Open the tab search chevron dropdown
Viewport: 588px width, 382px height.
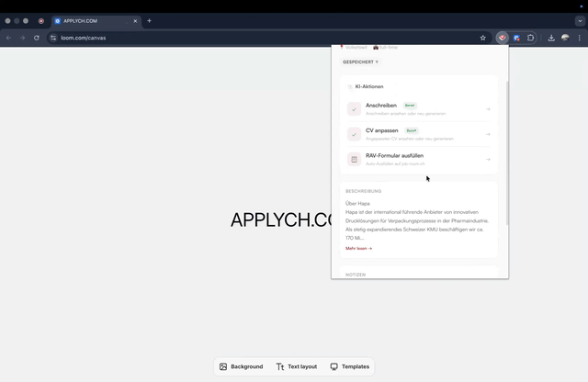(x=580, y=21)
